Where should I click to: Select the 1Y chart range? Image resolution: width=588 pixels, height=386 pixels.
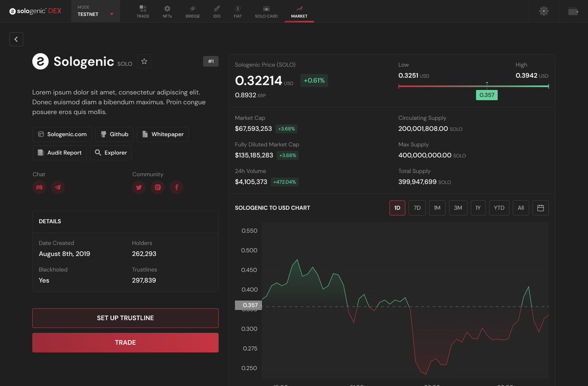tap(478, 208)
